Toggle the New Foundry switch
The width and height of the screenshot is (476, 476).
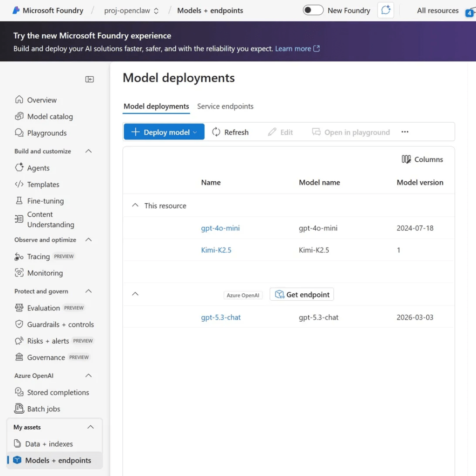[x=313, y=10]
